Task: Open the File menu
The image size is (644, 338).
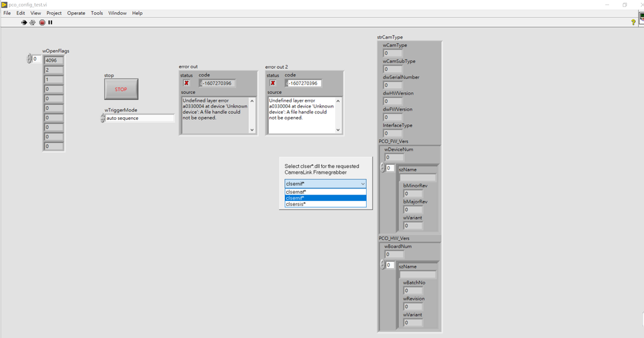Action: pos(7,13)
